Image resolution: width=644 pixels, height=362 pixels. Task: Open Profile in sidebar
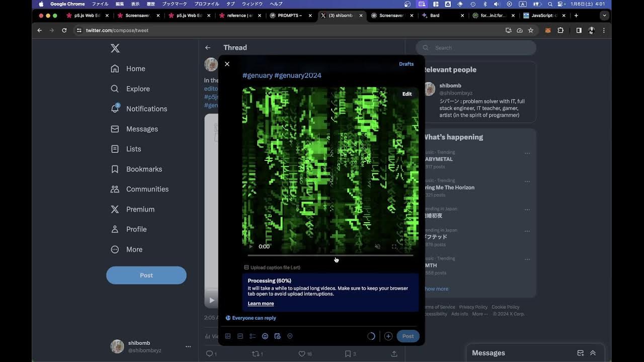[x=129, y=229]
